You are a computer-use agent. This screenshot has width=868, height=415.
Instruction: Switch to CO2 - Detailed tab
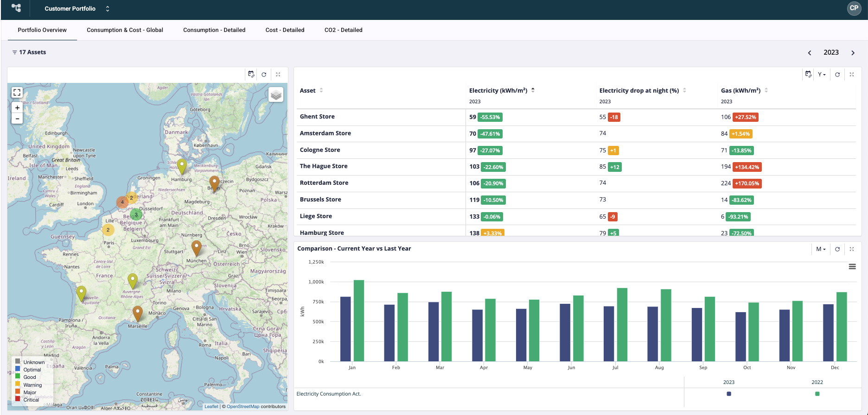tap(343, 30)
